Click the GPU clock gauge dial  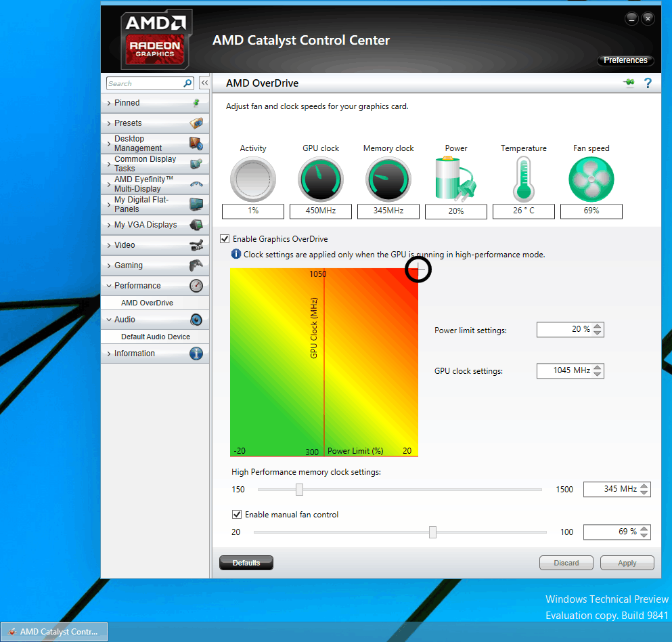coord(321,179)
